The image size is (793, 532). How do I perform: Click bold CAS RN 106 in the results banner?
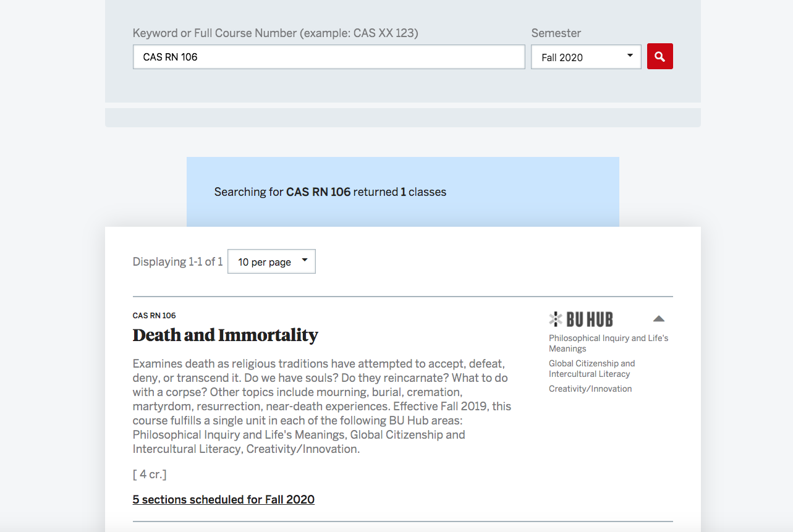click(318, 192)
